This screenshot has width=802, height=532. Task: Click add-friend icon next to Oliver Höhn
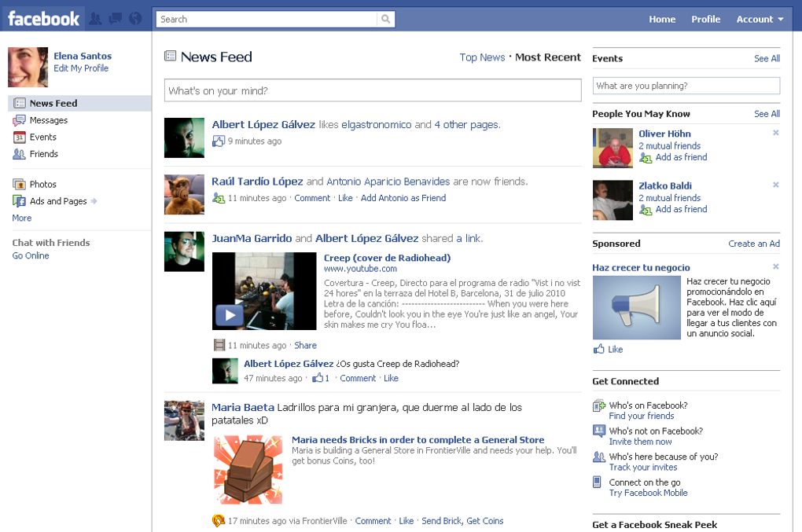point(646,158)
